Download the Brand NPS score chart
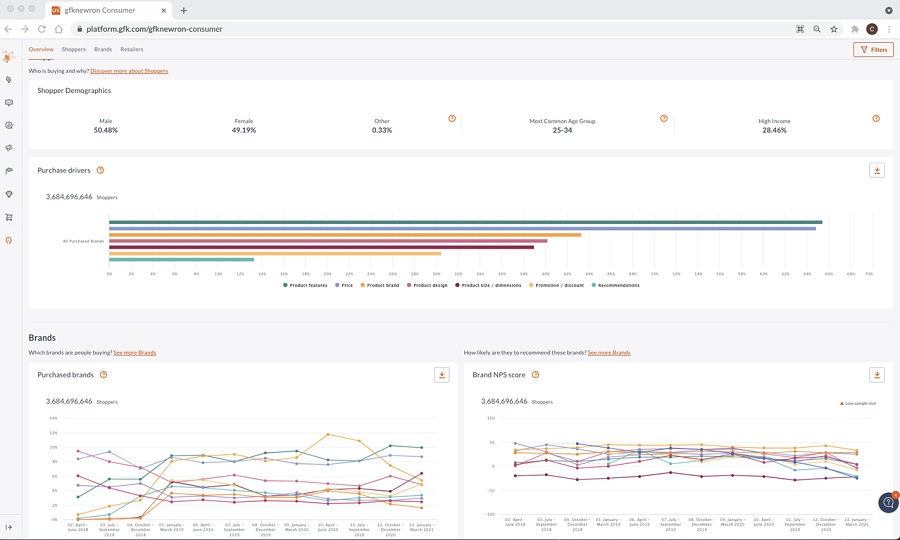Image resolution: width=900 pixels, height=540 pixels. (x=877, y=375)
